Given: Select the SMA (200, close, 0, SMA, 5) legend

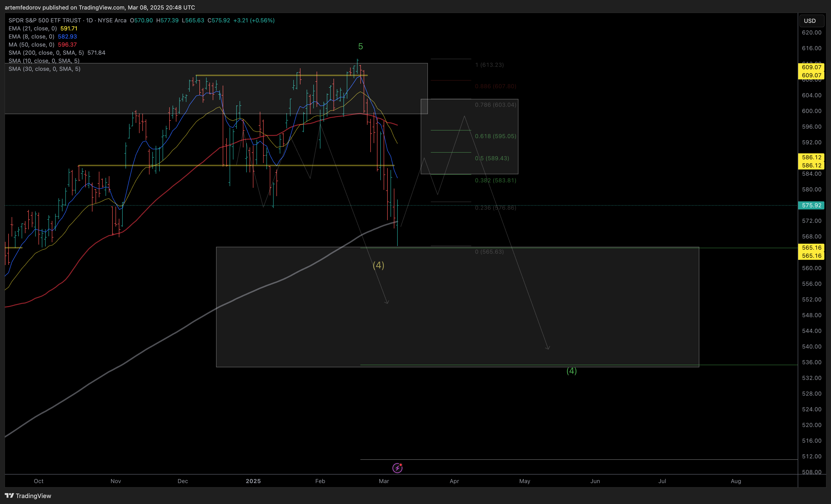Looking at the screenshot, I should (x=46, y=53).
